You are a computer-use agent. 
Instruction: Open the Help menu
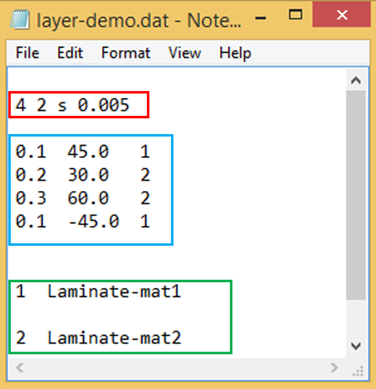(x=235, y=53)
